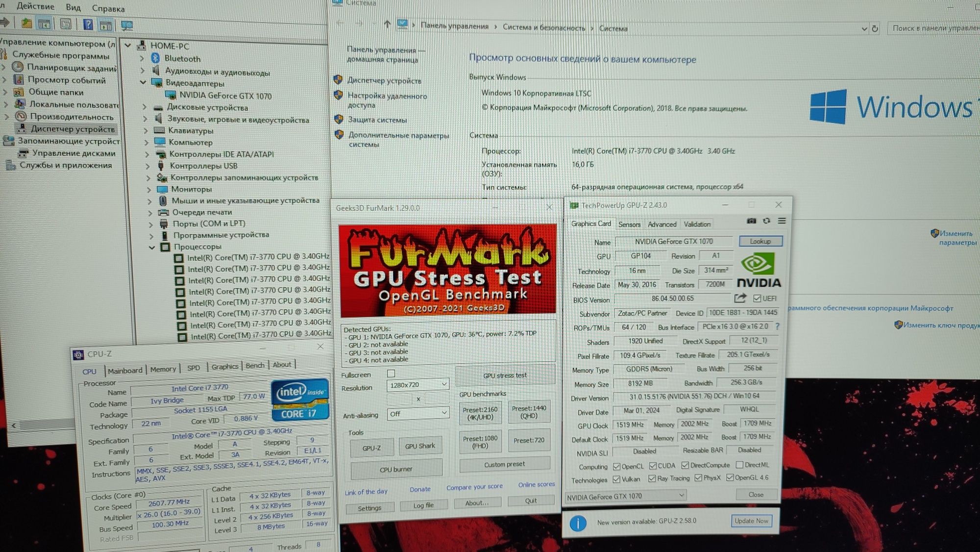Toggle the UEFI checkbox in GPU-Z

pyautogui.click(x=757, y=298)
